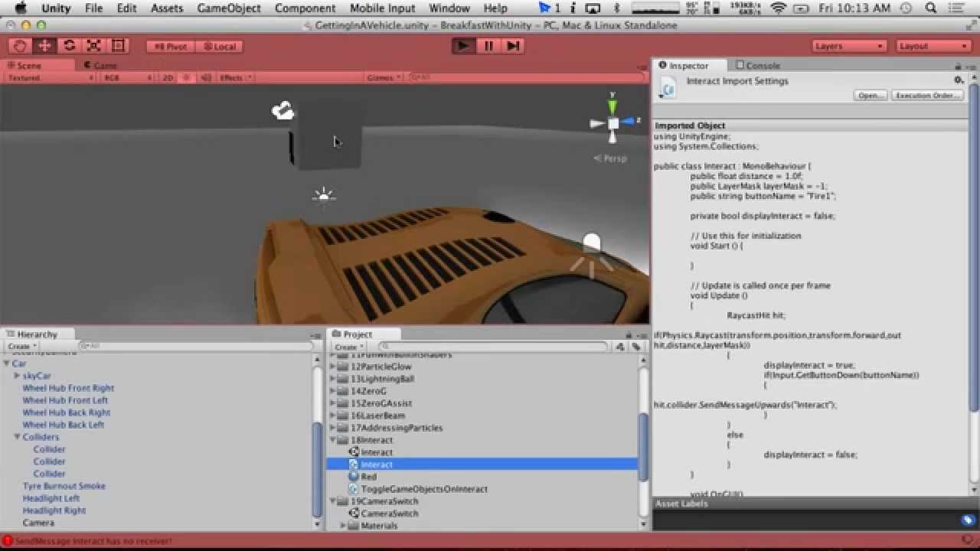The height and width of the screenshot is (551, 980).
Task: Select the Hand tool
Action: (x=21, y=46)
